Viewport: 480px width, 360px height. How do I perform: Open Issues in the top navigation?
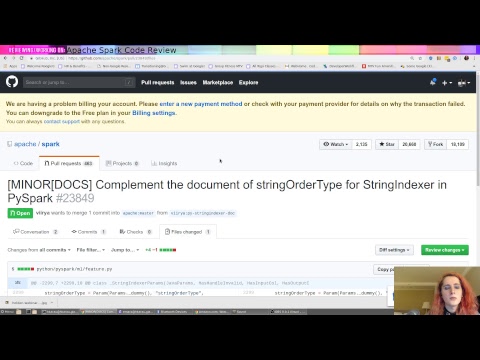point(188,82)
